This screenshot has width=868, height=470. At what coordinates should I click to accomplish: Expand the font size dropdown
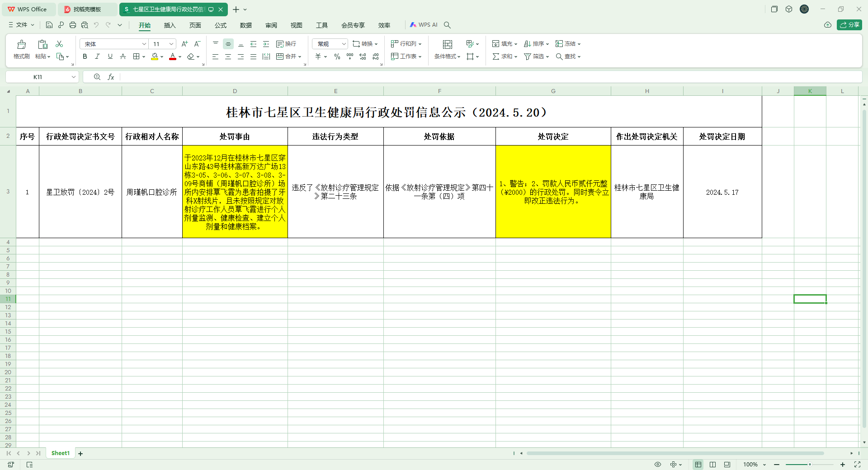click(171, 44)
